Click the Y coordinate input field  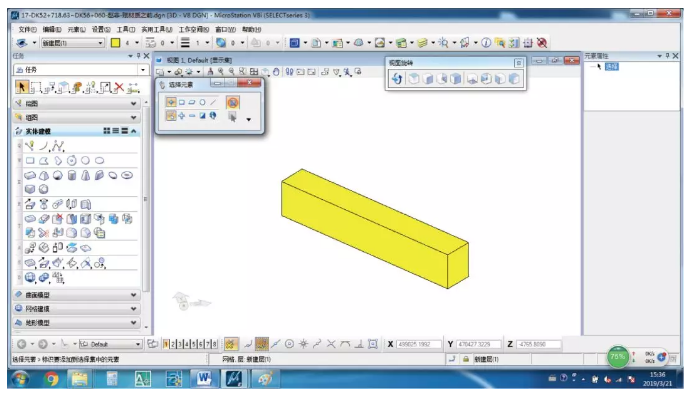[479, 344]
